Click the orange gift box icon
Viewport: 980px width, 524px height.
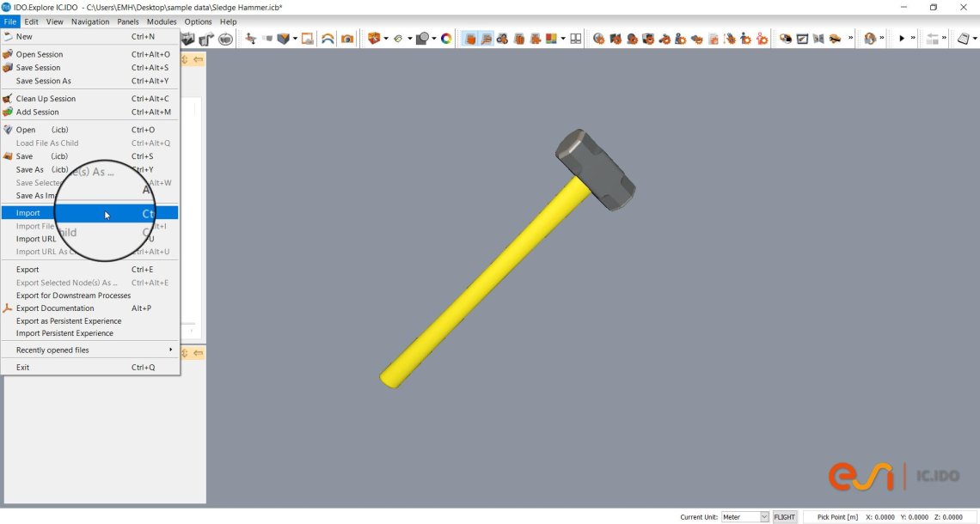(x=374, y=39)
